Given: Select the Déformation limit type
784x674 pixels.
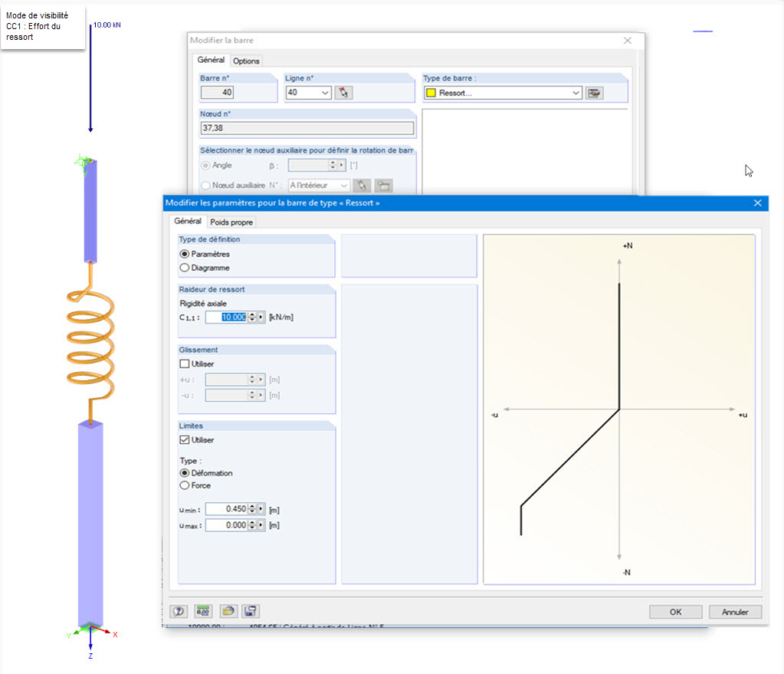Looking at the screenshot, I should coord(185,473).
